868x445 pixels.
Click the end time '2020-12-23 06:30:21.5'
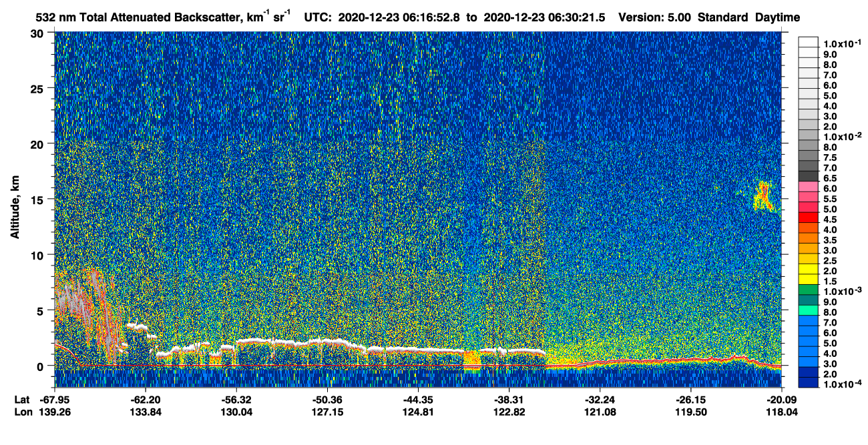pyautogui.click(x=545, y=18)
